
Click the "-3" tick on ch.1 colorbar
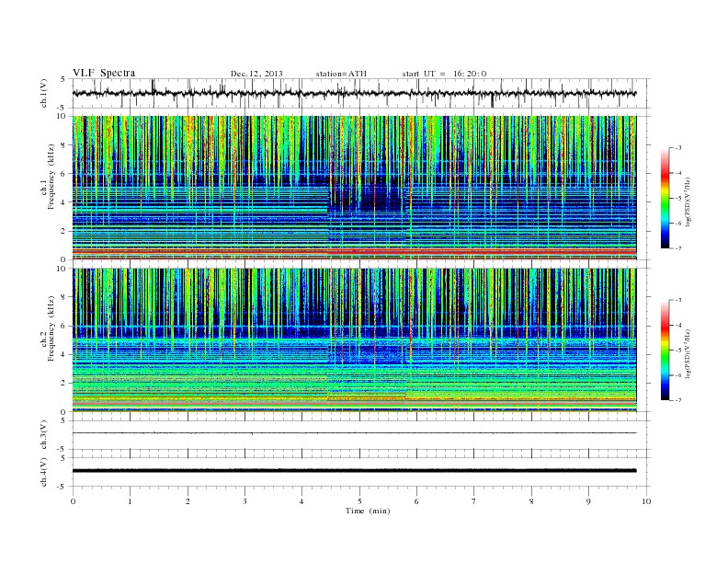(678, 148)
